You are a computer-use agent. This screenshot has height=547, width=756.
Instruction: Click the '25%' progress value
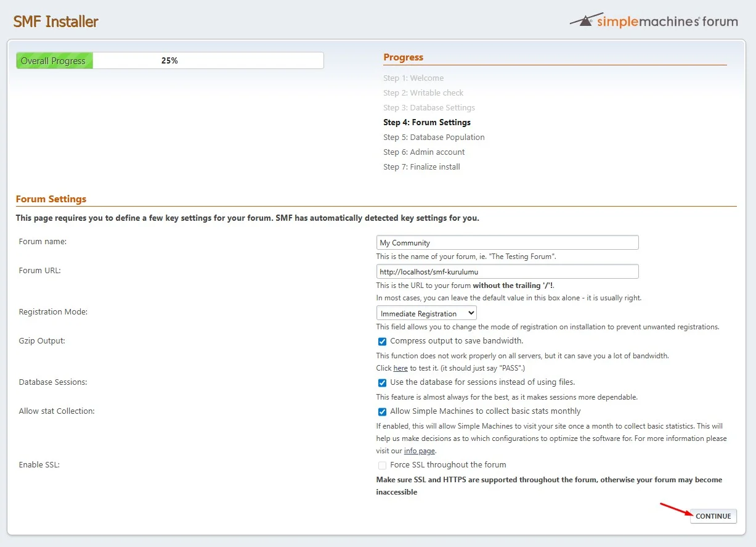pos(169,60)
